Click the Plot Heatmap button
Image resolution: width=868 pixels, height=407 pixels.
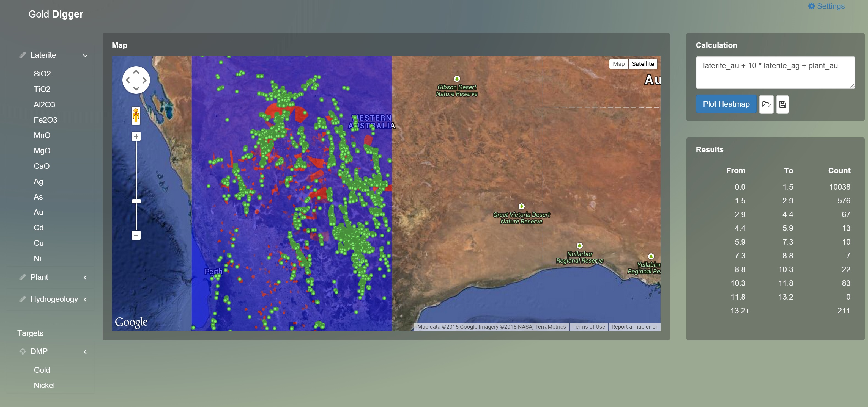726,104
